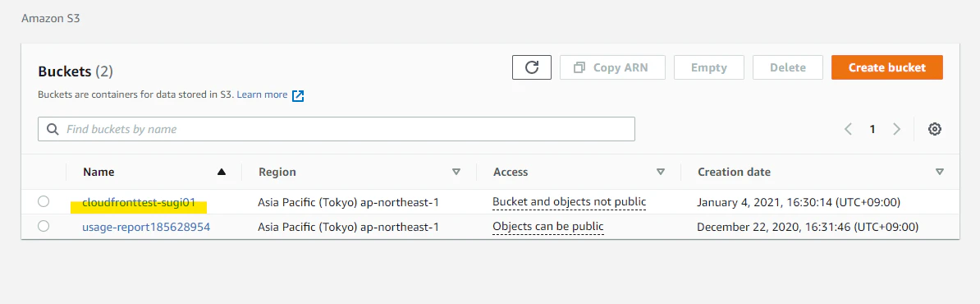Image resolution: width=980 pixels, height=304 pixels.
Task: Click the December 22, 2020 creation date
Action: [808, 227]
